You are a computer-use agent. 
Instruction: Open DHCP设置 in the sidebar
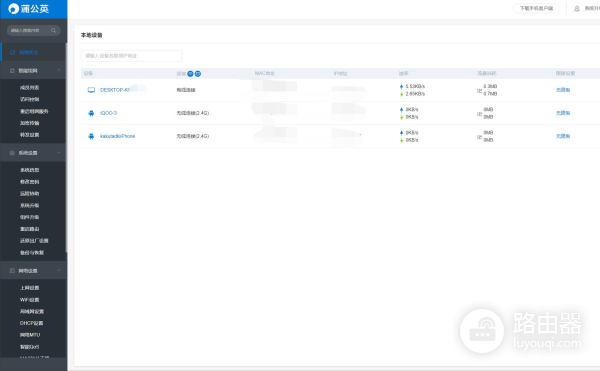(x=31, y=323)
